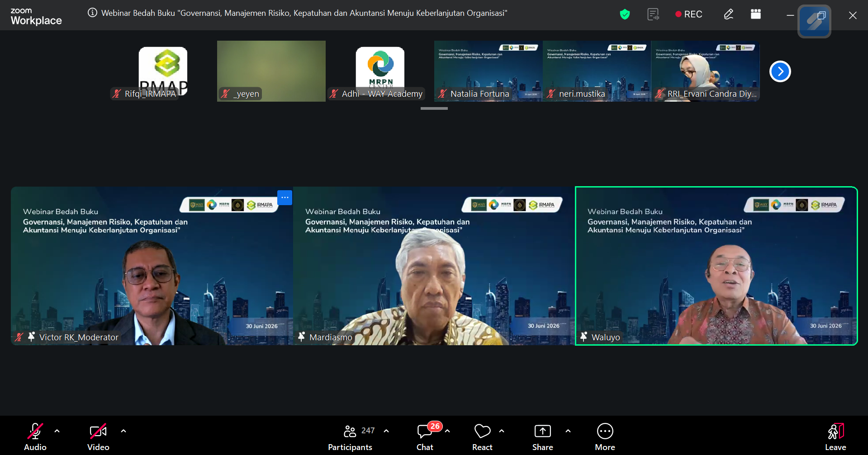This screenshot has height=455, width=868.
Task: Open the More options menu
Action: pyautogui.click(x=605, y=436)
